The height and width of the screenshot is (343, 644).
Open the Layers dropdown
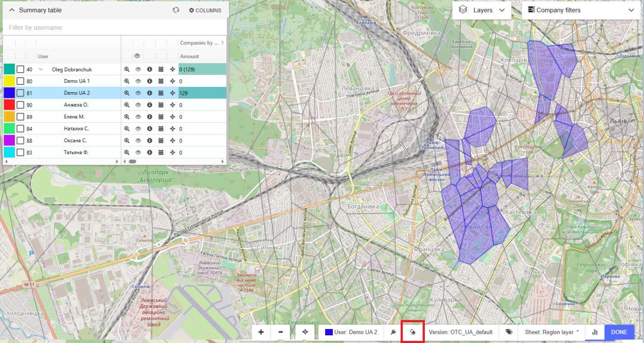pos(482,10)
